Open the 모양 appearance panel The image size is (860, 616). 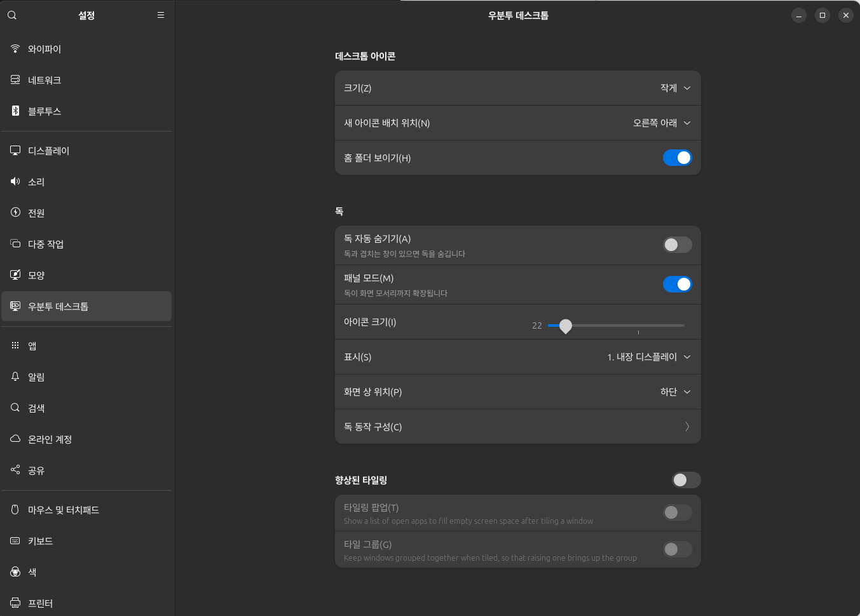click(x=86, y=275)
